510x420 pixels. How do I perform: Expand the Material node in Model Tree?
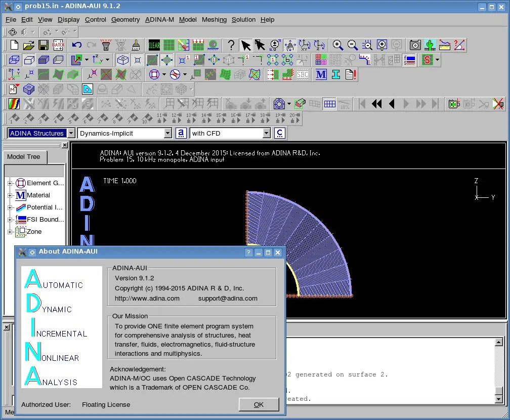10,195
